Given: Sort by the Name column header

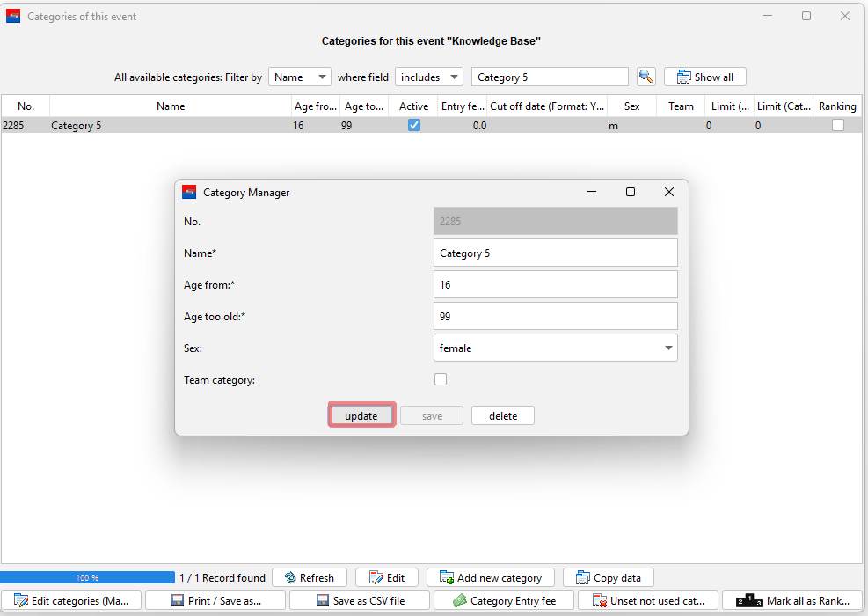Looking at the screenshot, I should [171, 106].
